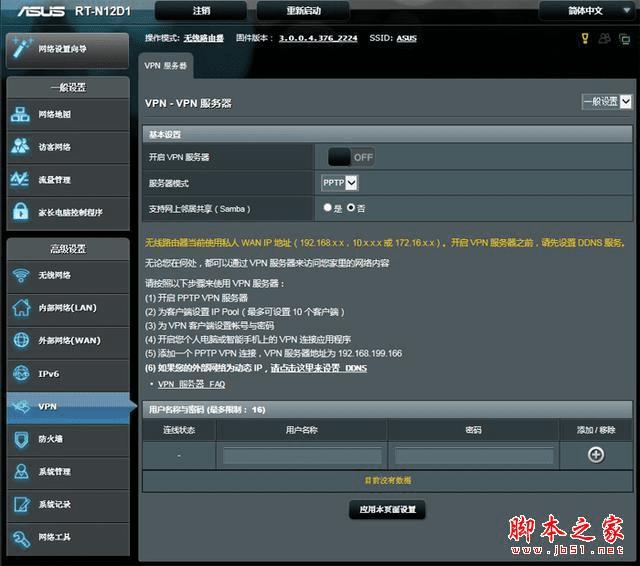This screenshot has width=640, height=566.
Task: Select 否 radio for Samba sharing
Action: pyautogui.click(x=351, y=207)
